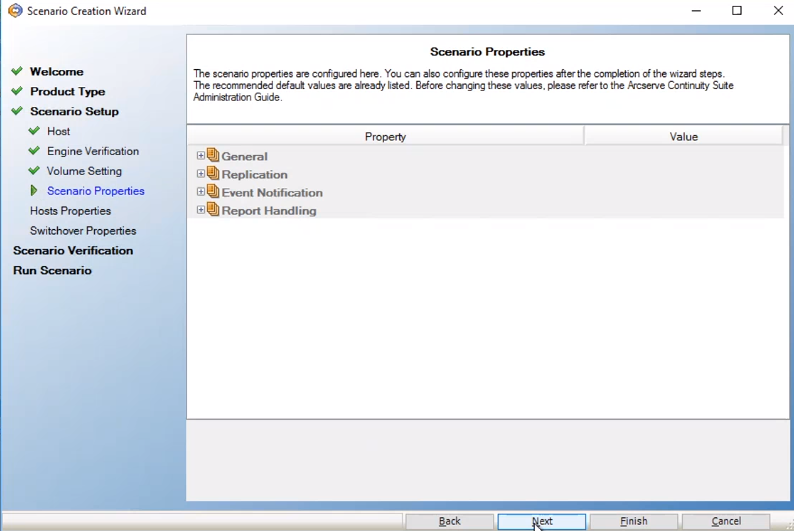Click the Property column header
The width and height of the screenshot is (794, 531).
385,137
